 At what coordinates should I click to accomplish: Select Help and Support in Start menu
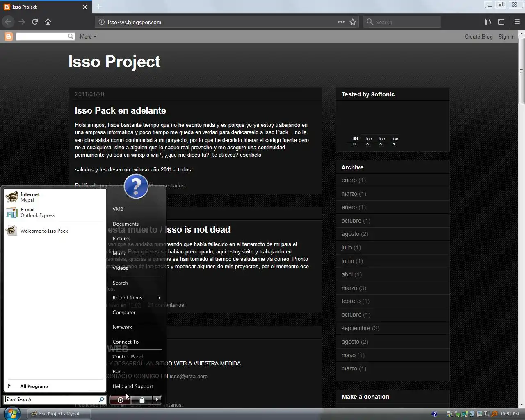pos(133,386)
